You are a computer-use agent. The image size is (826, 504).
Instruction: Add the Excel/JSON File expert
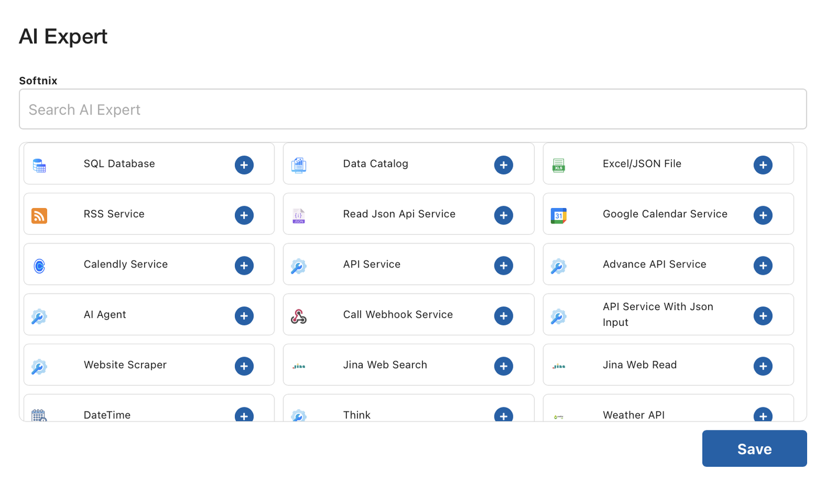(x=763, y=165)
